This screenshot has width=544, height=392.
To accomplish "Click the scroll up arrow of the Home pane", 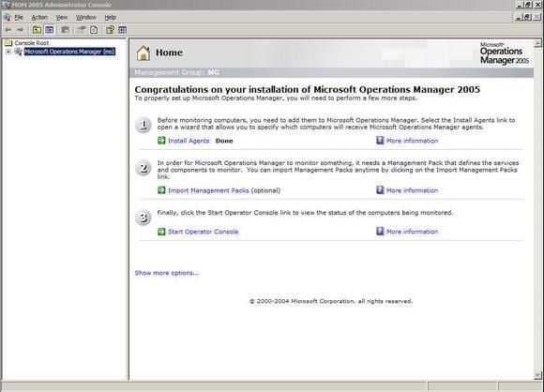I will pyautogui.click(x=537, y=43).
